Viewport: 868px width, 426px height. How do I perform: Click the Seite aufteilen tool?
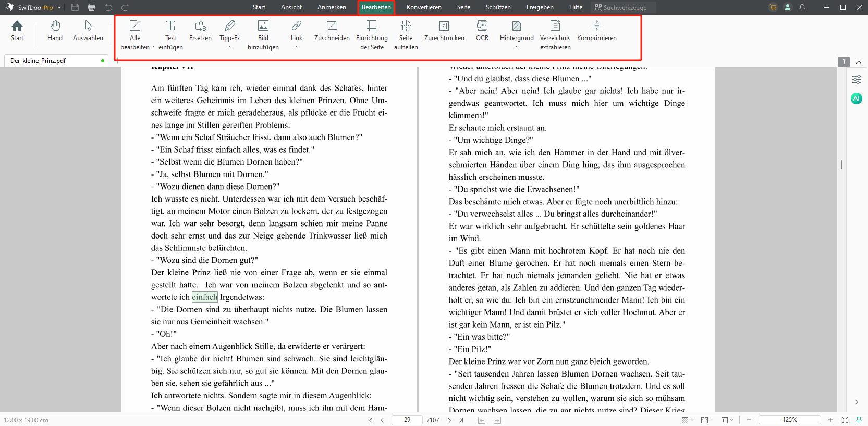click(406, 35)
